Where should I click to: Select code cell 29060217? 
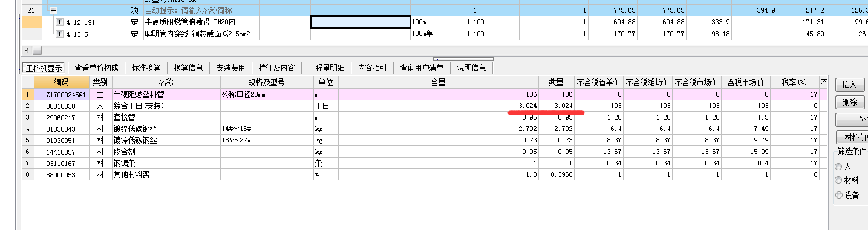pos(61,117)
